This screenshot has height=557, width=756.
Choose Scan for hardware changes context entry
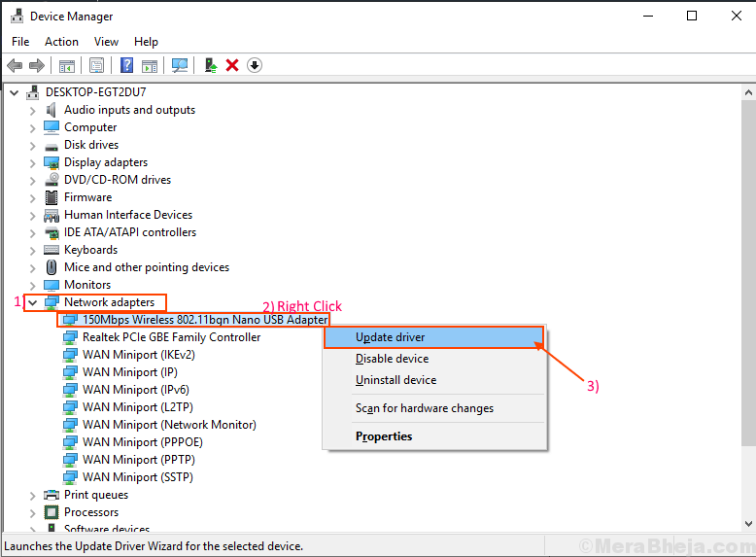point(434,408)
